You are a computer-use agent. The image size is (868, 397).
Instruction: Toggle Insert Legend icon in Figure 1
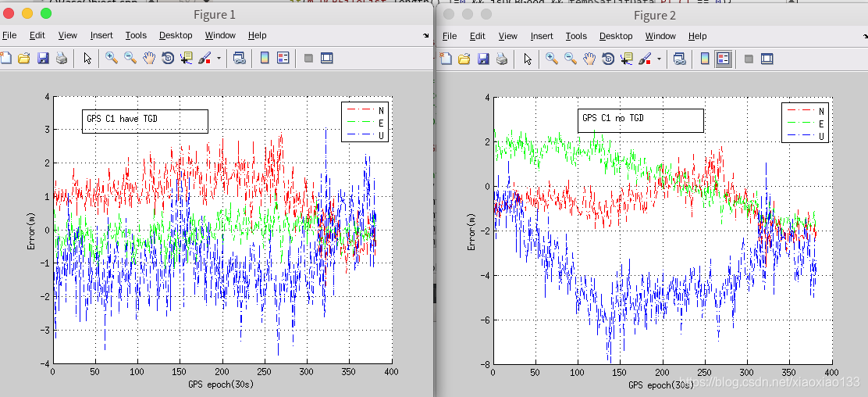point(283,58)
